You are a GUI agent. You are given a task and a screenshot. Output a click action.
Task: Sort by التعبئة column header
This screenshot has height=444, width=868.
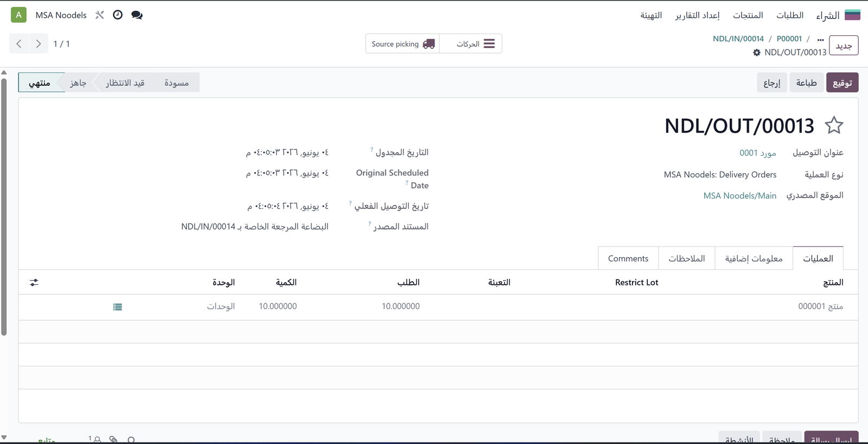[499, 282]
